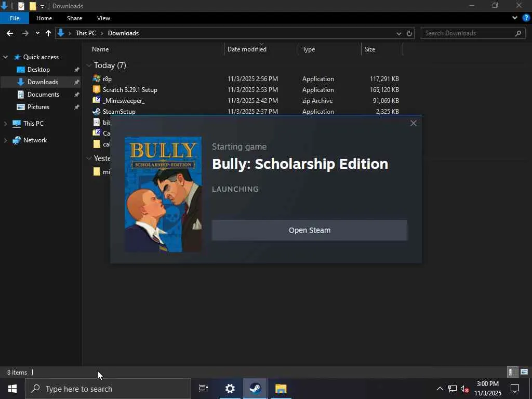Open Explorer help via question mark icon
The image size is (532, 399).
pos(526,18)
